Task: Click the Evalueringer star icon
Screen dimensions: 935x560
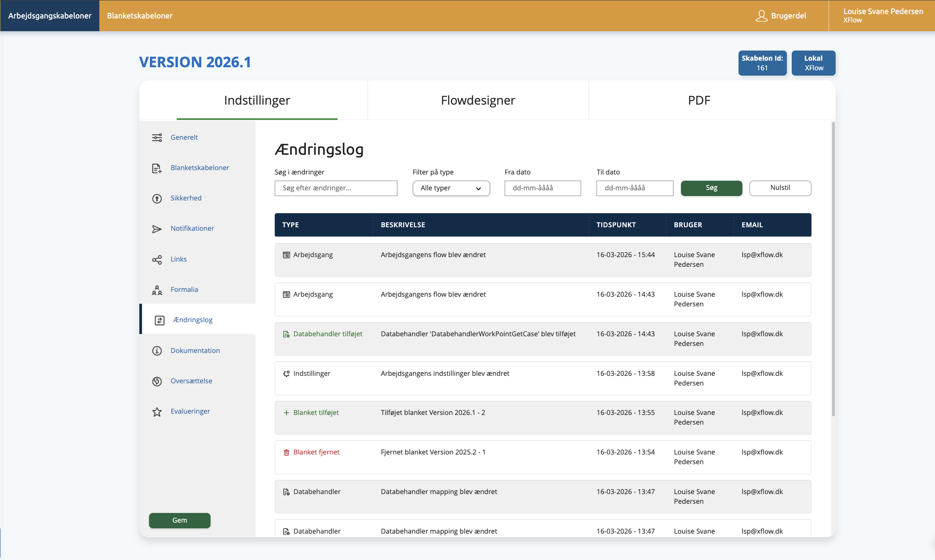Action: pos(157,412)
